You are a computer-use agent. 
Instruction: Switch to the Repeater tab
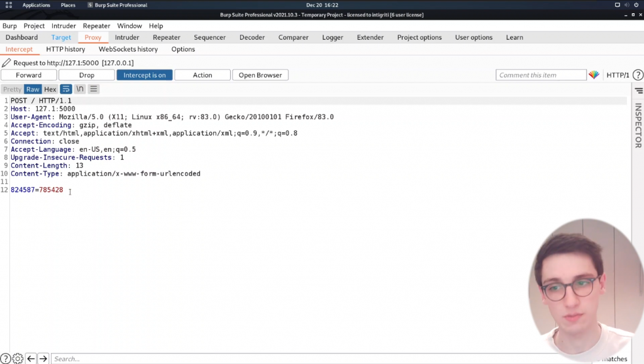point(166,37)
